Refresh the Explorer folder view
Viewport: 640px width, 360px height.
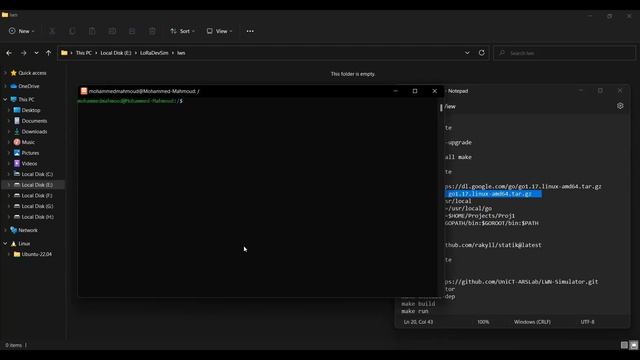(x=482, y=53)
